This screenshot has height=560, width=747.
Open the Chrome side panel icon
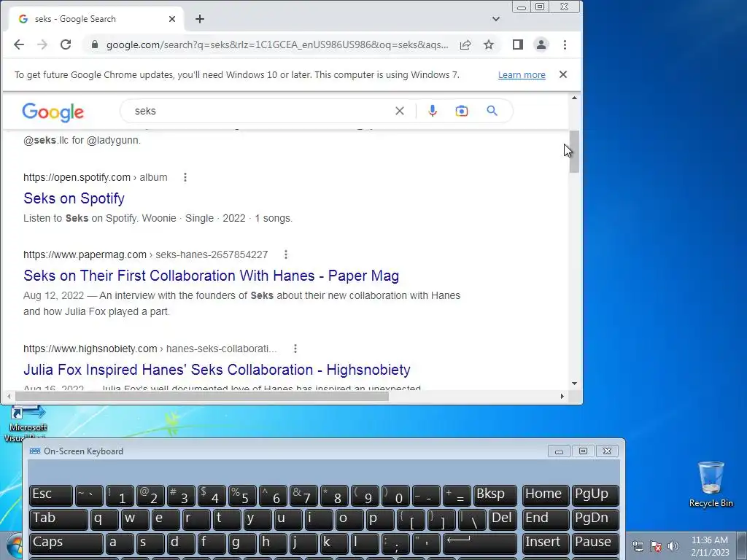click(x=518, y=44)
